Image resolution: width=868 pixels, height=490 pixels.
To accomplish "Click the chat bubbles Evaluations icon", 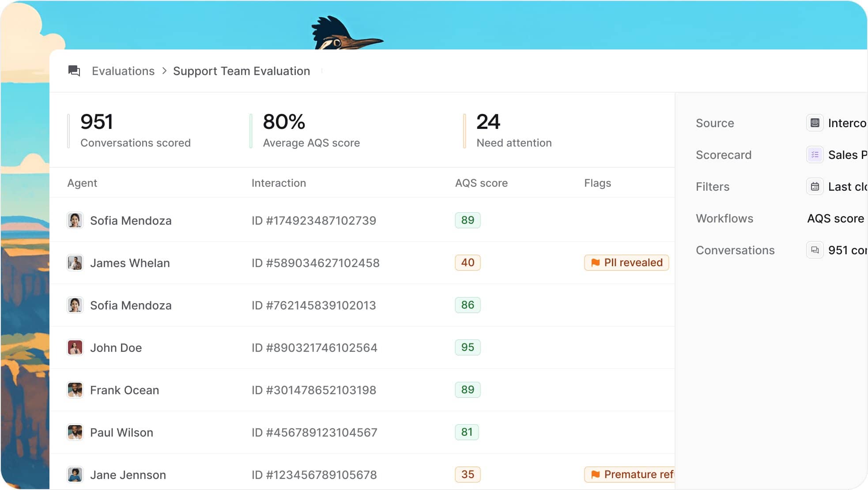I will pyautogui.click(x=74, y=71).
